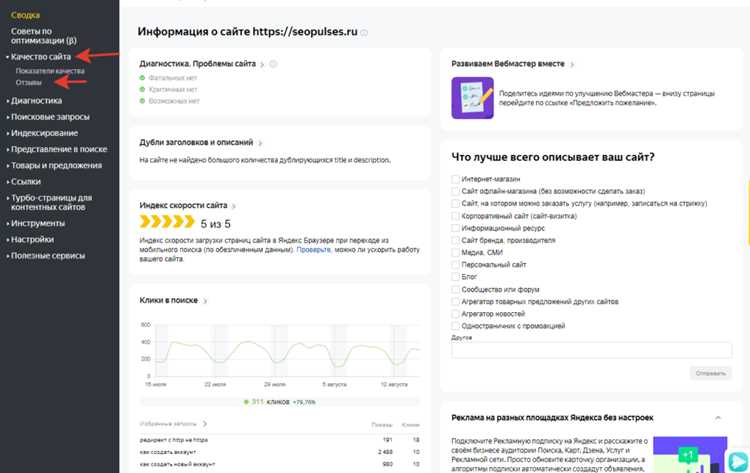The image size is (750, 473).
Task: Click the help icon next to Проблемы сайта
Action: (273, 64)
